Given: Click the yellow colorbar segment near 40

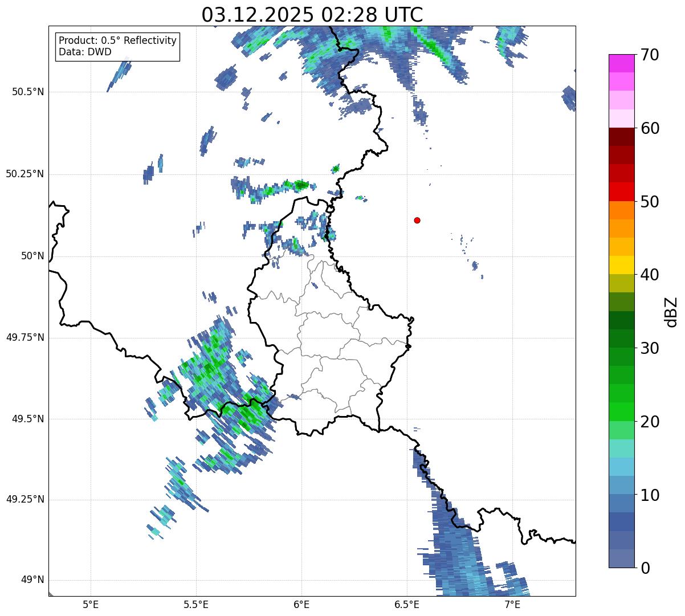Looking at the screenshot, I should [x=621, y=265].
